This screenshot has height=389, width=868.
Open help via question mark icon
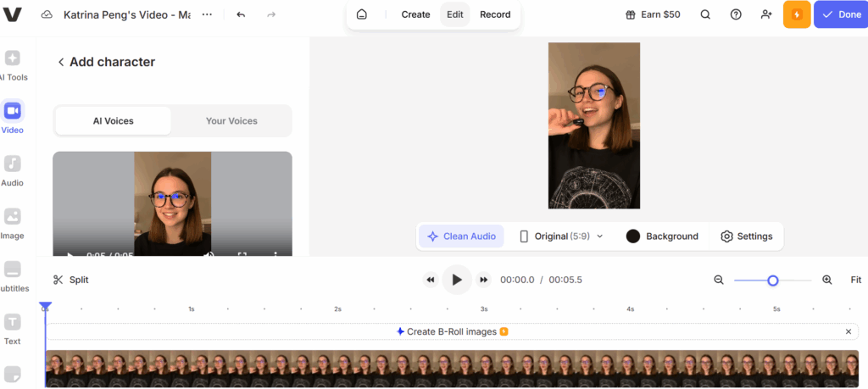(x=736, y=15)
